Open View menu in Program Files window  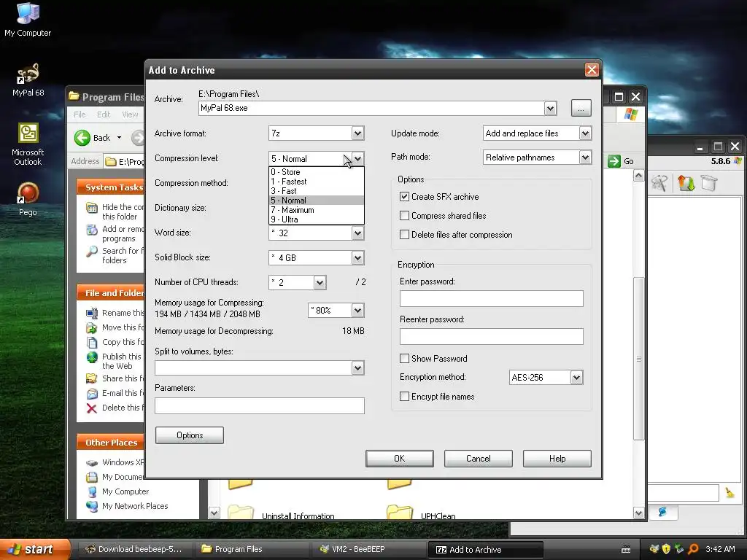tap(130, 114)
